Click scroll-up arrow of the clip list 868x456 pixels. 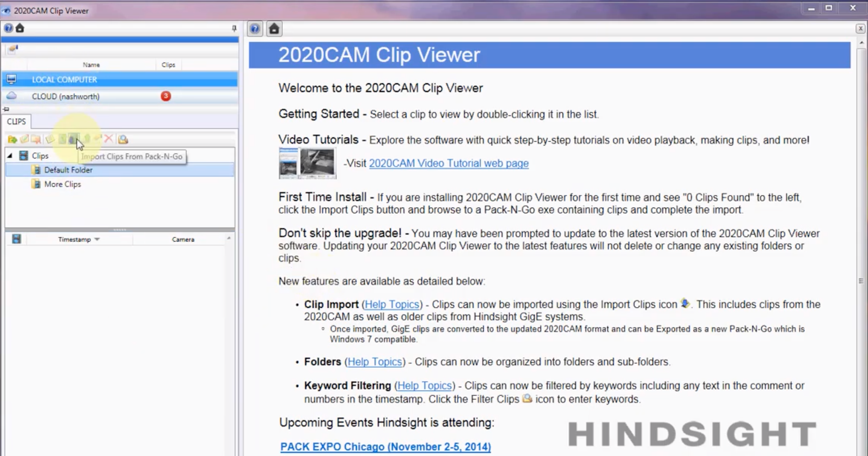click(x=229, y=238)
